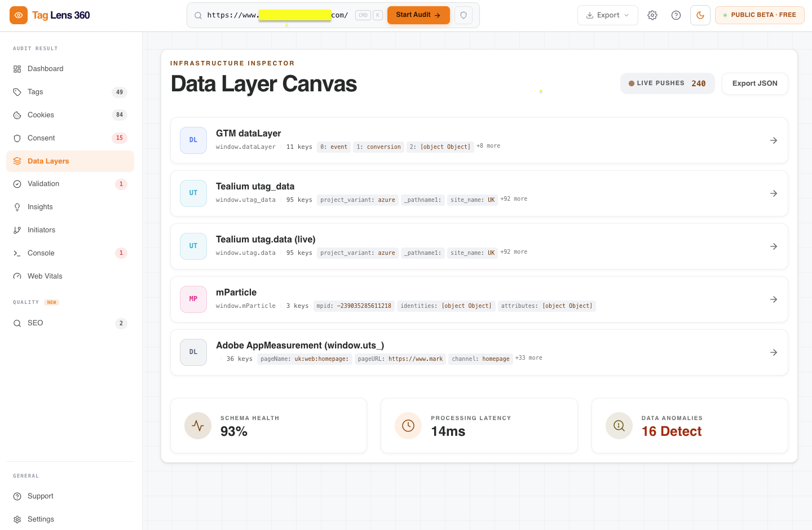Click the Schema Health pulse icon

(198, 426)
